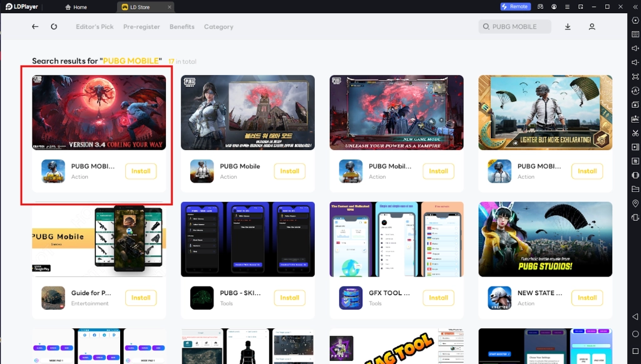Screen dimensions: 641x364
Task: Click the PUBG MOBILE search field
Action: click(515, 26)
